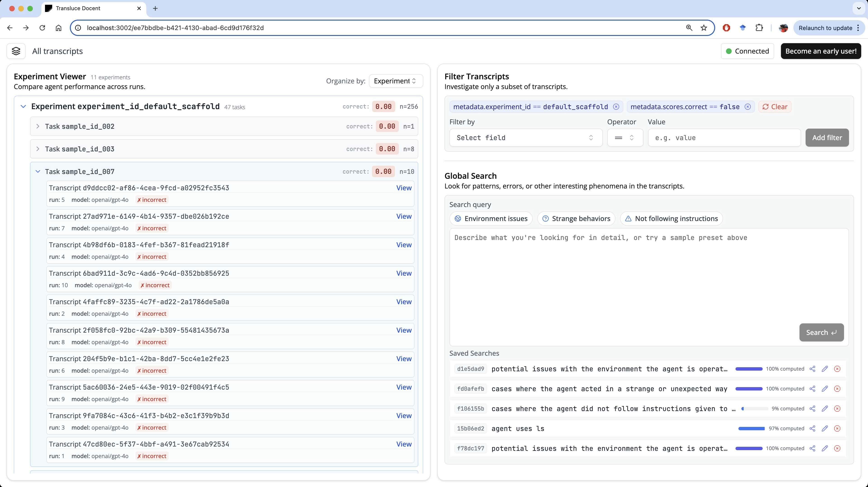Remove the metadata.experiment_id filter chip
The height and width of the screenshot is (487, 868).
tap(616, 106)
